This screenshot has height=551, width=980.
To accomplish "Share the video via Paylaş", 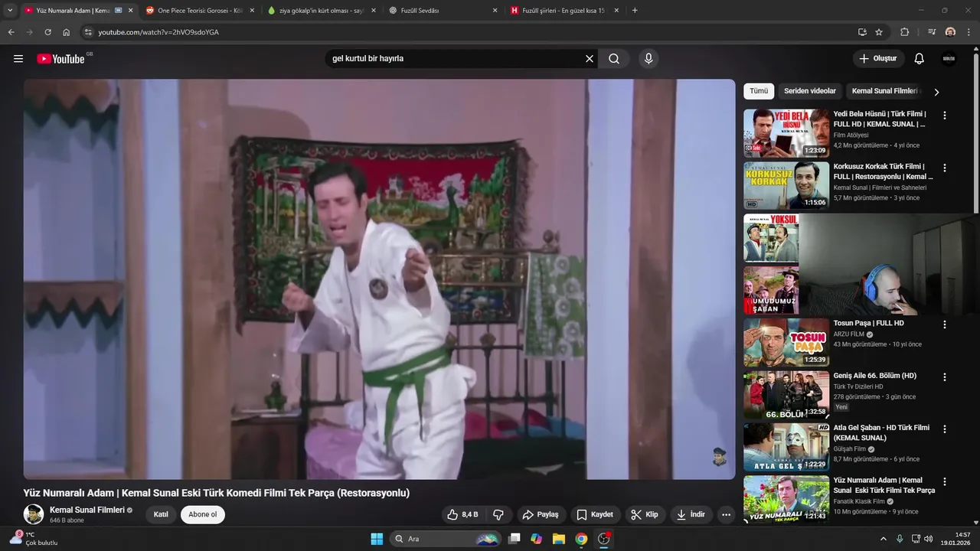I will pos(541,514).
